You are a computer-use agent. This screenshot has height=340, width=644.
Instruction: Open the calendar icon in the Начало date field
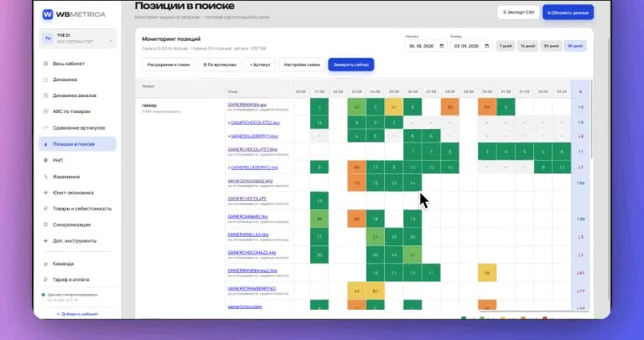point(442,46)
